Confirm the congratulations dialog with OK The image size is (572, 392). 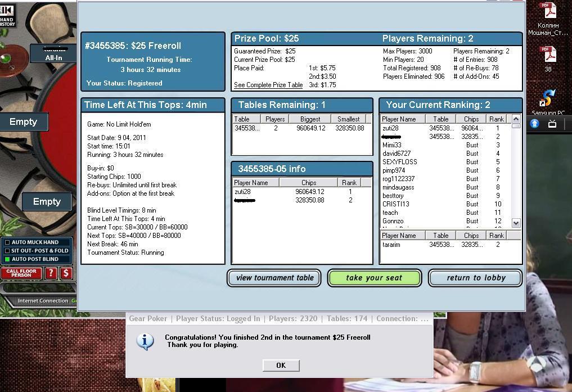point(281,366)
